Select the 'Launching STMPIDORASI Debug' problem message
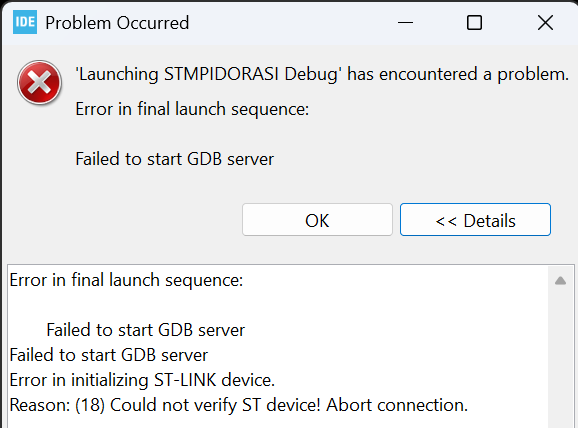This screenshot has height=428, width=578. click(322, 74)
